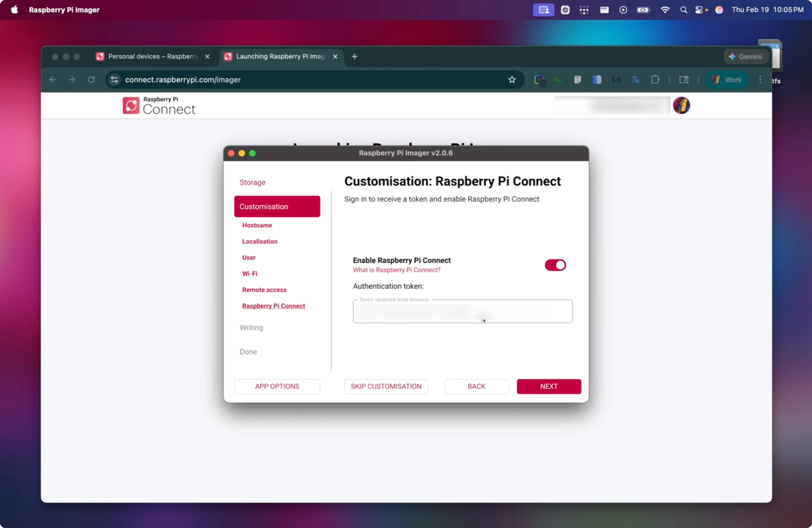Open APP OPTIONS
The image size is (812, 528).
click(277, 386)
